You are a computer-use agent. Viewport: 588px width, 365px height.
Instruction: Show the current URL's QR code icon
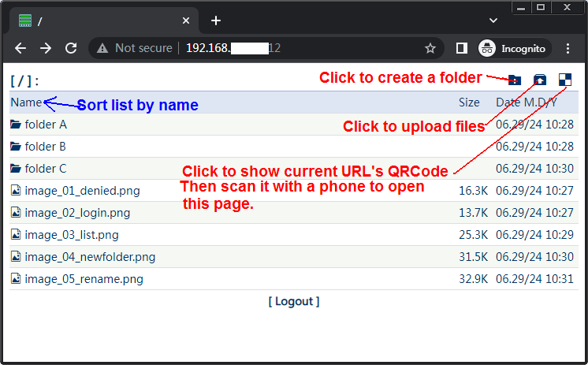[565, 79]
